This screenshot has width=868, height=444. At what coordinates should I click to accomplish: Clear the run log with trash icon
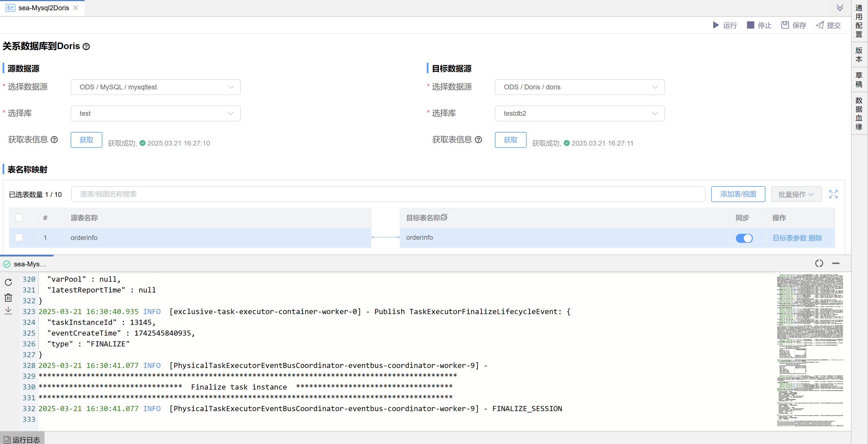click(9, 297)
